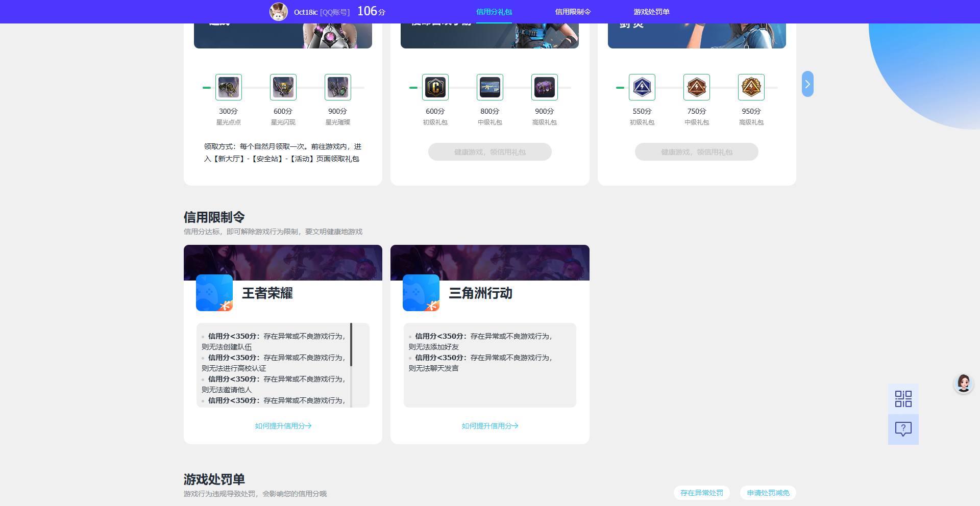Click the 106分 credit score
The width and height of the screenshot is (980, 506).
coord(371,11)
